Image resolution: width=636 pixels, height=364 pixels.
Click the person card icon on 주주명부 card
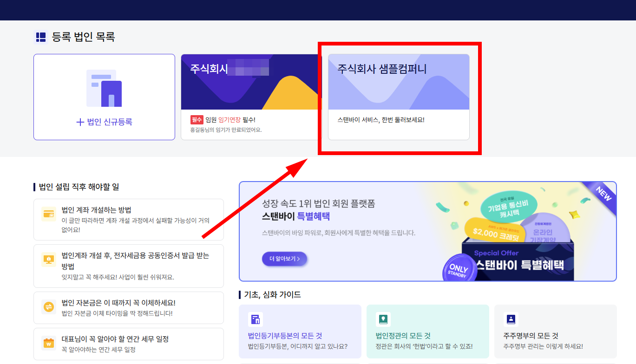(x=511, y=319)
